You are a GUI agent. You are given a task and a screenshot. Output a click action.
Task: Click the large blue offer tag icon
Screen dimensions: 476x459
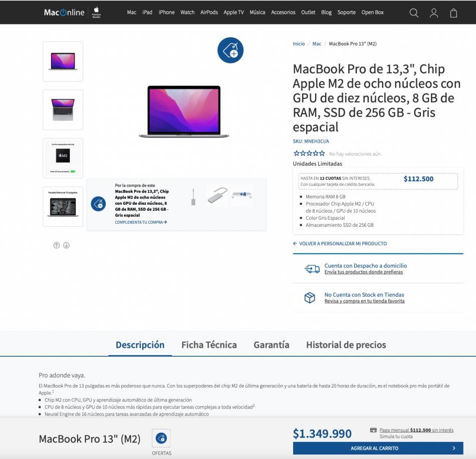point(230,51)
